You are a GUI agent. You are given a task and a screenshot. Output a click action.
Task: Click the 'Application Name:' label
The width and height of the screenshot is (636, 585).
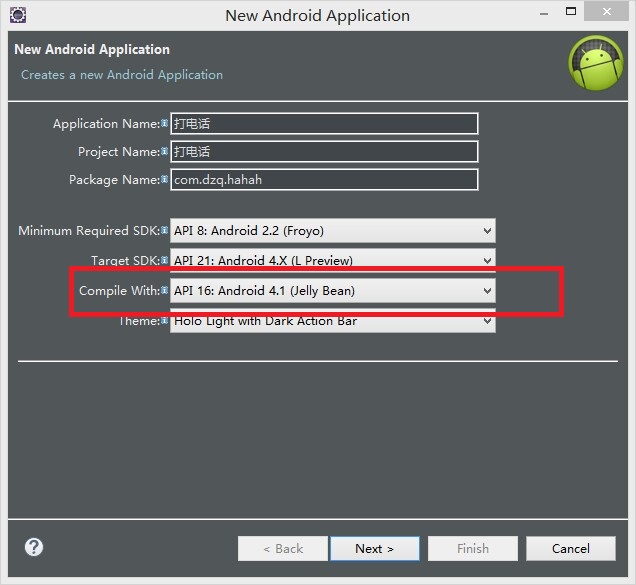tap(107, 123)
